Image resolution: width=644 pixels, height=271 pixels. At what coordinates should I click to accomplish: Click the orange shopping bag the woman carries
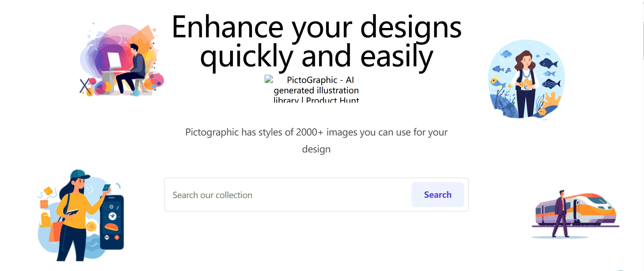tap(56, 231)
